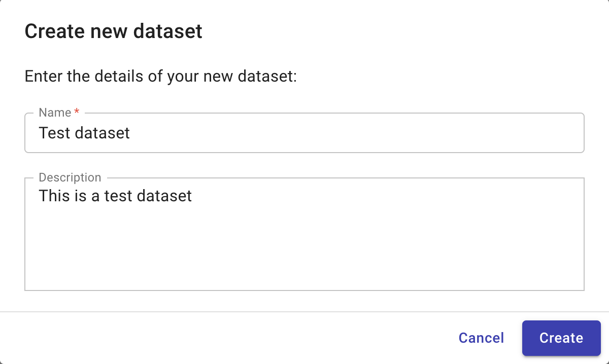Click the Description field label

(x=70, y=177)
